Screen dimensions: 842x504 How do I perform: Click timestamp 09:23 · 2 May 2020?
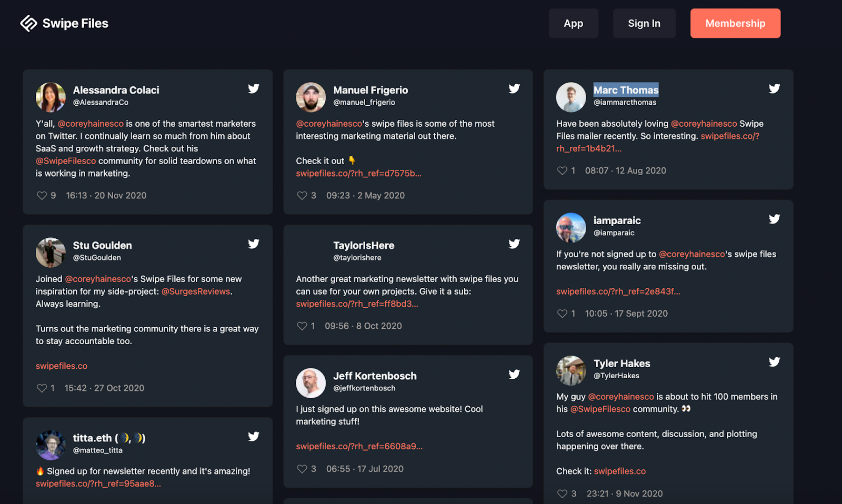[365, 196]
